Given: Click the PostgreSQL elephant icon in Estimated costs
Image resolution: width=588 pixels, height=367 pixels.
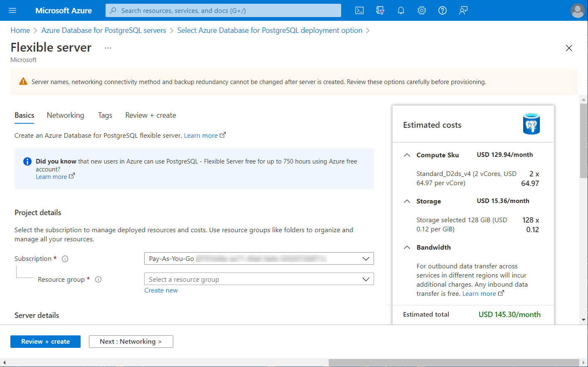Looking at the screenshot, I should point(531,124).
